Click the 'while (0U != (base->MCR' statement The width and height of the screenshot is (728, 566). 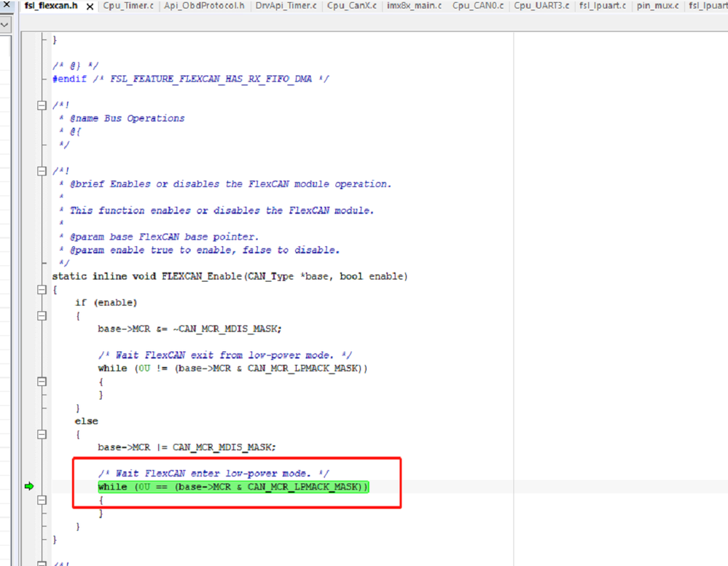[x=232, y=369]
